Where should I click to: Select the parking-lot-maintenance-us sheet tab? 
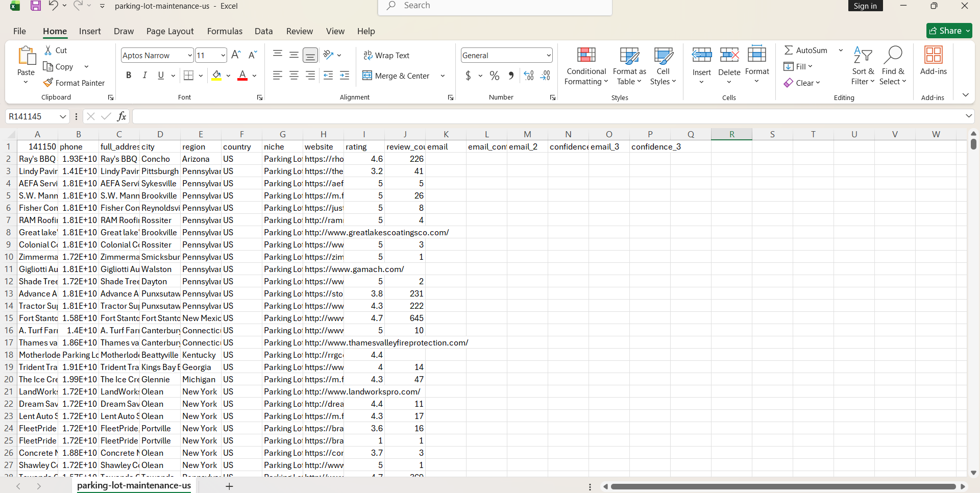[x=134, y=485]
